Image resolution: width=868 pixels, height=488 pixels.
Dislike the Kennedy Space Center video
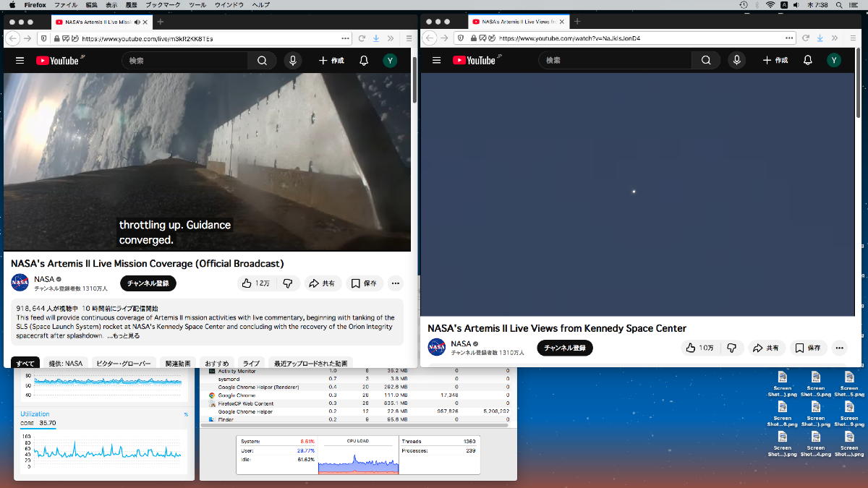pyautogui.click(x=731, y=348)
